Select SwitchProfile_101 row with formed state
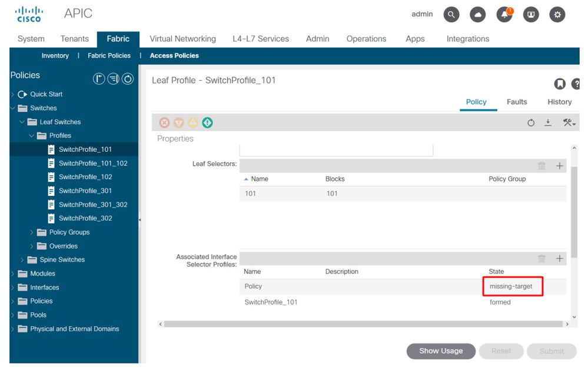Image resolution: width=588 pixels, height=370 pixels. tap(403, 302)
